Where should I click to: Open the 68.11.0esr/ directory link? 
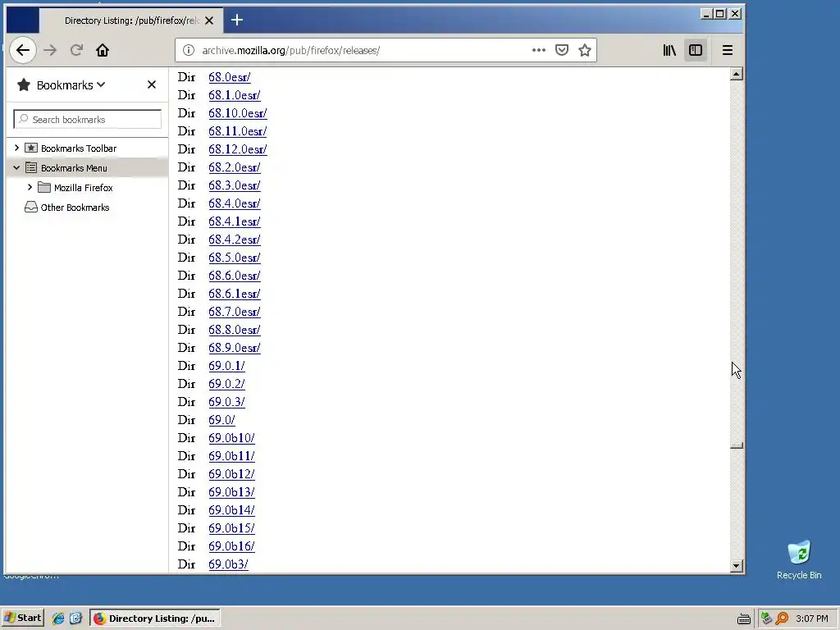click(x=237, y=131)
